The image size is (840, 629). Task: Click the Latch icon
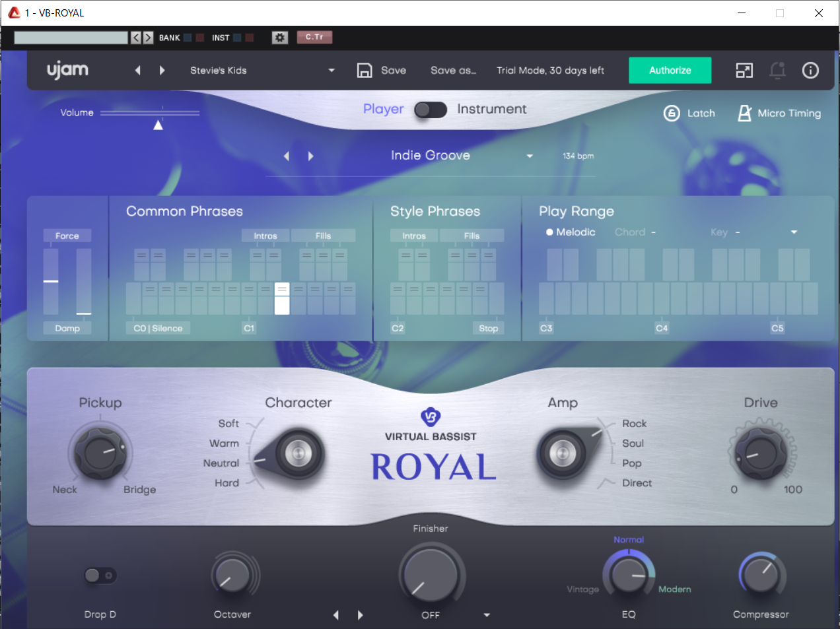coord(672,113)
